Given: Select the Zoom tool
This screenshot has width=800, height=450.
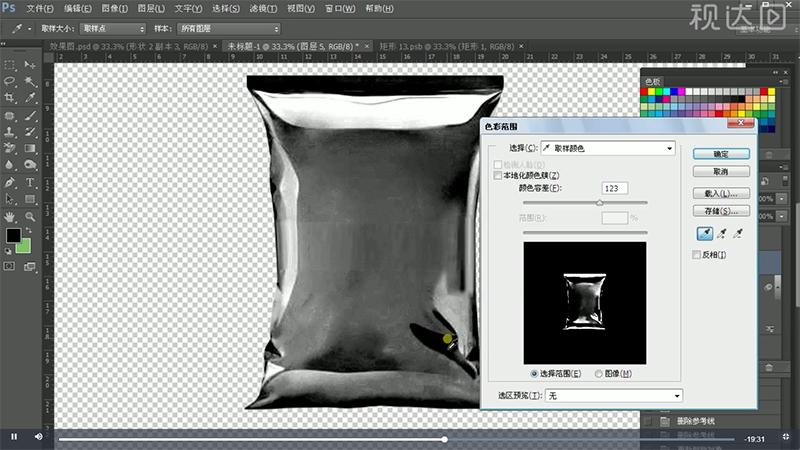Looking at the screenshot, I should tap(30, 217).
